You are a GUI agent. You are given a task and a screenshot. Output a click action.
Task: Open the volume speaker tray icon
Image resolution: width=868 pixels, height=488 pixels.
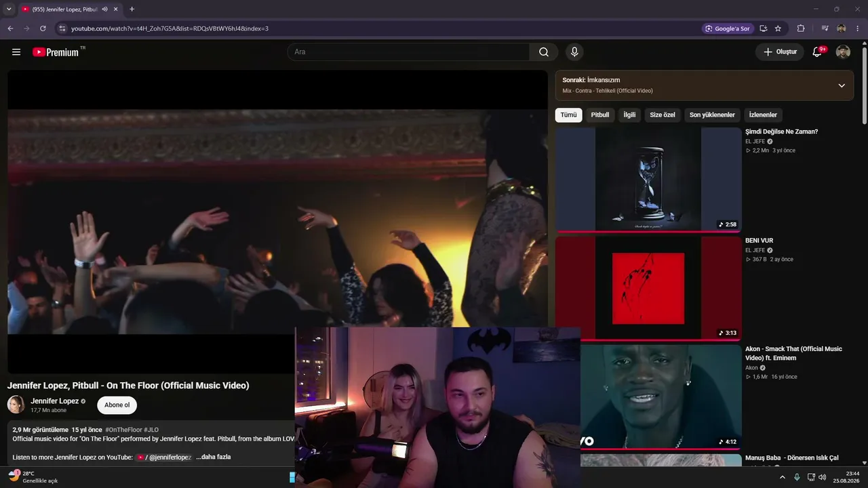(823, 477)
